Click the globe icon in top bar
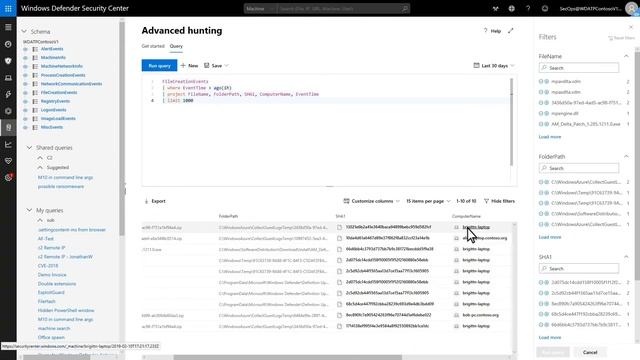Image resolution: width=640 pixels, height=360 pixels. [x=511, y=8]
